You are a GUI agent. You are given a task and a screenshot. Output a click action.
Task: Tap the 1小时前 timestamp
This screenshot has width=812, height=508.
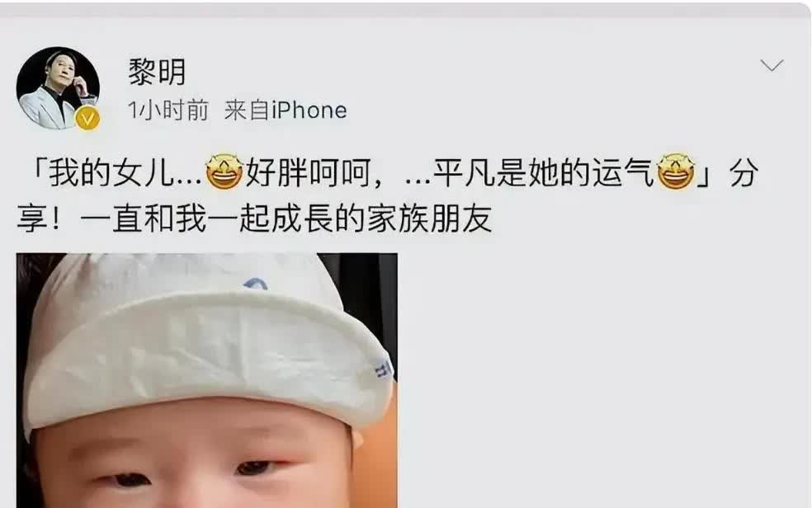tap(168, 111)
